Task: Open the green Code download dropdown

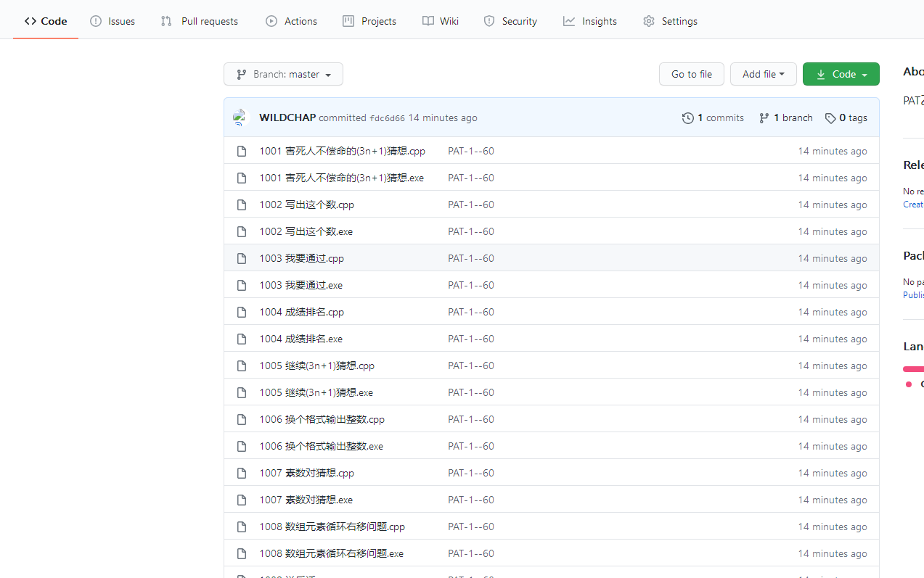Action: coord(841,74)
